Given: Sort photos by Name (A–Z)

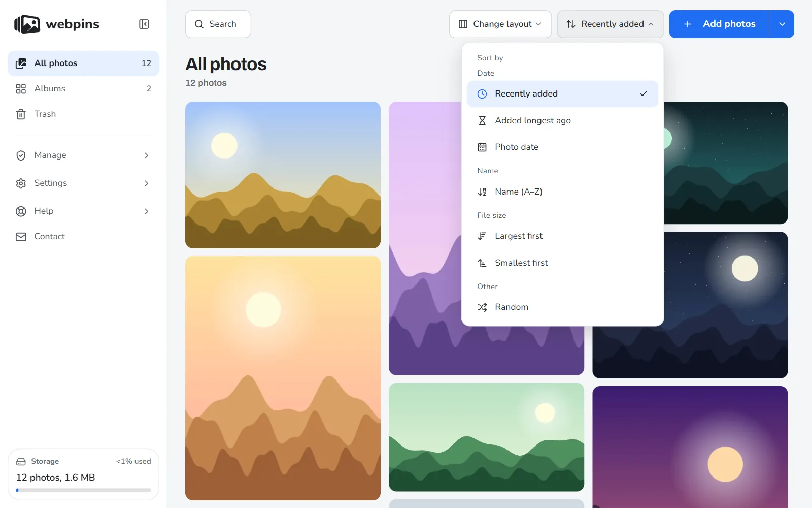Looking at the screenshot, I should (x=562, y=192).
